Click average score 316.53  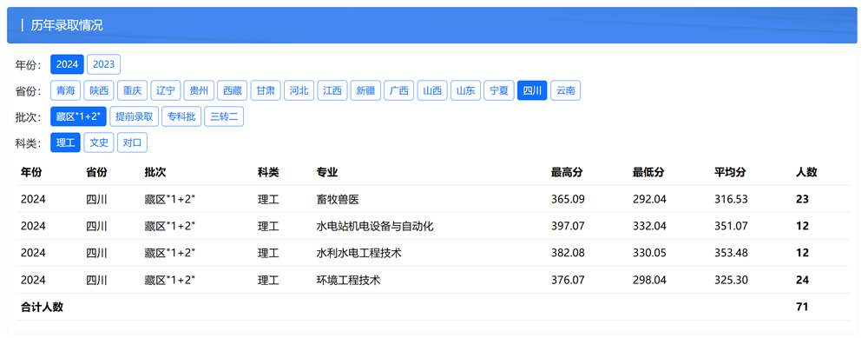click(731, 199)
